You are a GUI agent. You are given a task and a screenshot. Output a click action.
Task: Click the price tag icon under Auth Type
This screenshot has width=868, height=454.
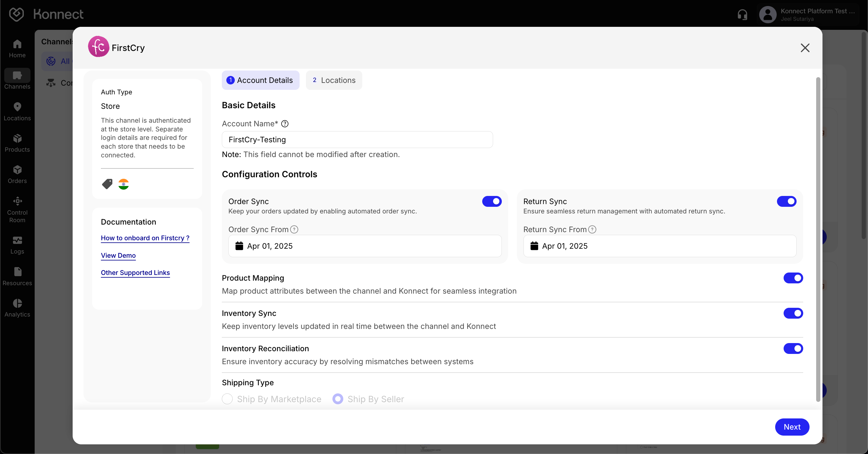(x=107, y=184)
